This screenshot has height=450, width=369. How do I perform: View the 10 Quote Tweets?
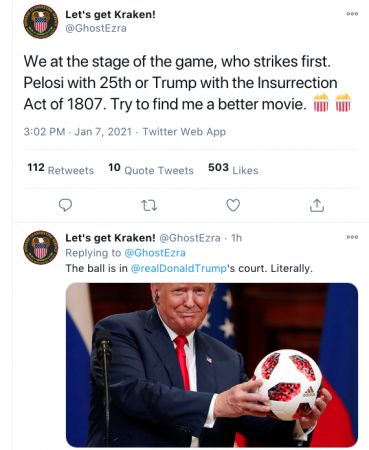point(151,169)
